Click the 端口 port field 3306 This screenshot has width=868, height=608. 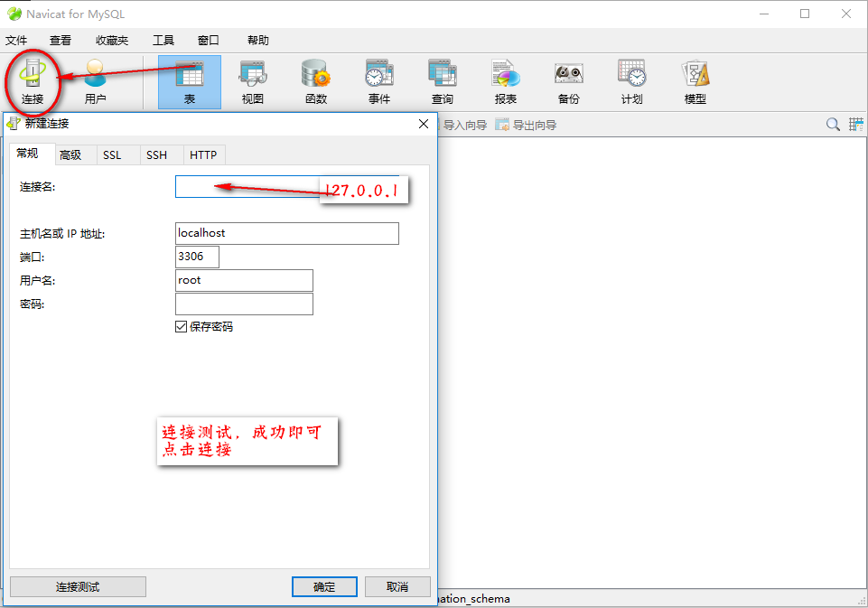(197, 257)
